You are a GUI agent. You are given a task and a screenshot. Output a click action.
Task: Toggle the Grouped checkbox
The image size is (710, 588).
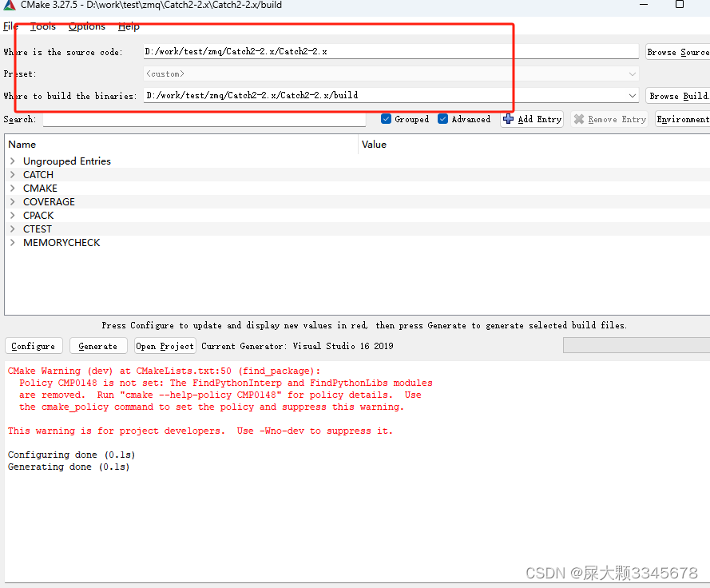(x=386, y=118)
